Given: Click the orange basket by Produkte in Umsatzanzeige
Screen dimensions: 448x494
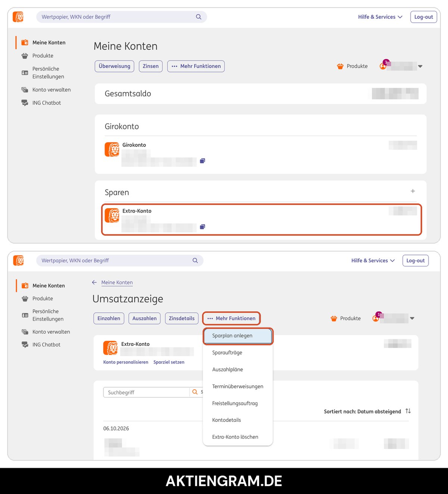Looking at the screenshot, I should [334, 318].
